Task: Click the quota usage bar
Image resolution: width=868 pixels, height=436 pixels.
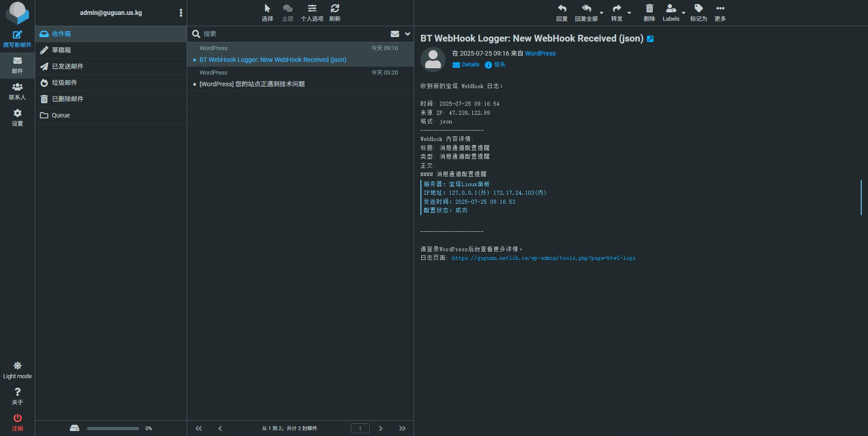Action: pyautogui.click(x=113, y=428)
